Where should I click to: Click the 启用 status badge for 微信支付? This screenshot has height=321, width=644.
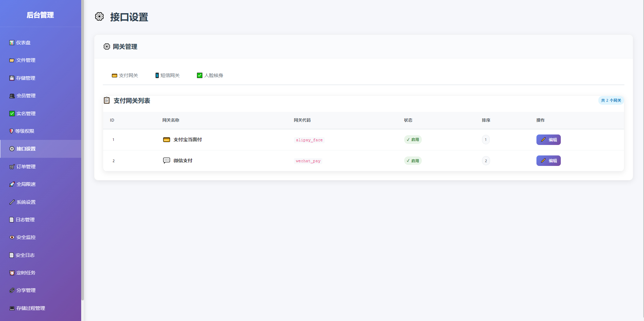413,161
